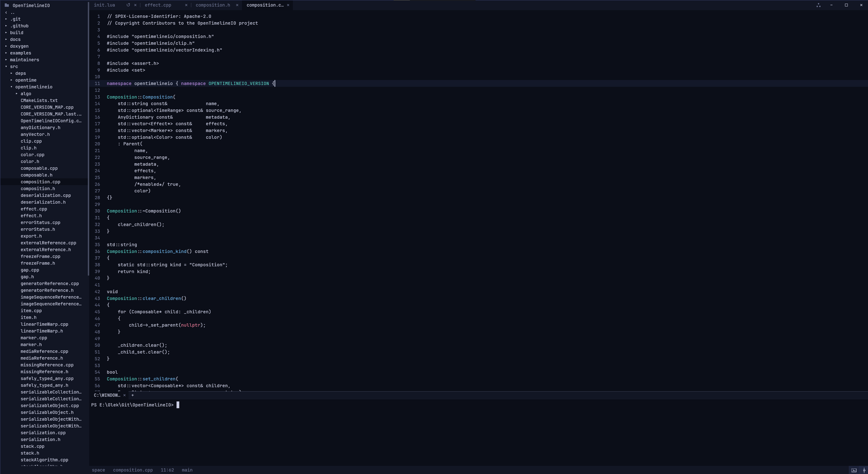Screen dimensions: 868x474
Task: Click the git commit icon in status bar
Action: [x=864, y=470]
